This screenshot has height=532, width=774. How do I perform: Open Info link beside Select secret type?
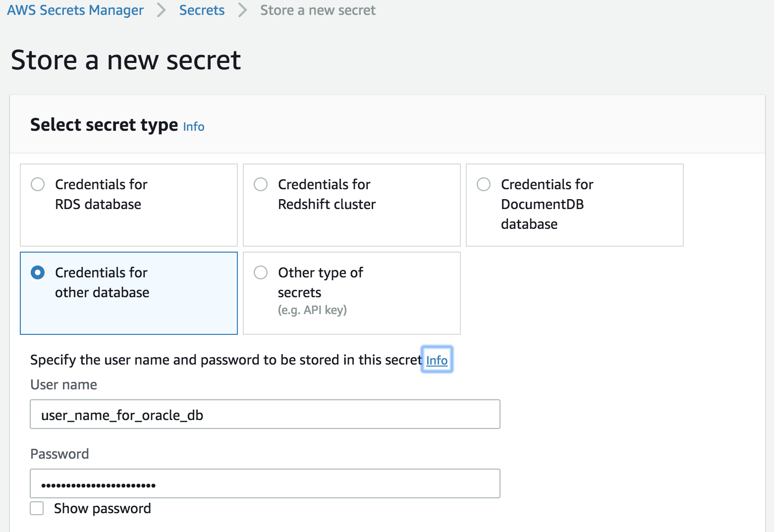(194, 127)
